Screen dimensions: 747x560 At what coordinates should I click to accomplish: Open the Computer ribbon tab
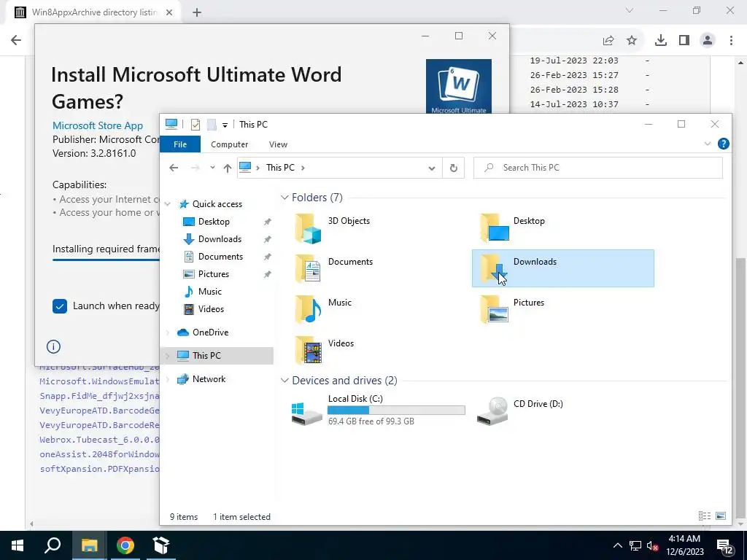coord(229,144)
